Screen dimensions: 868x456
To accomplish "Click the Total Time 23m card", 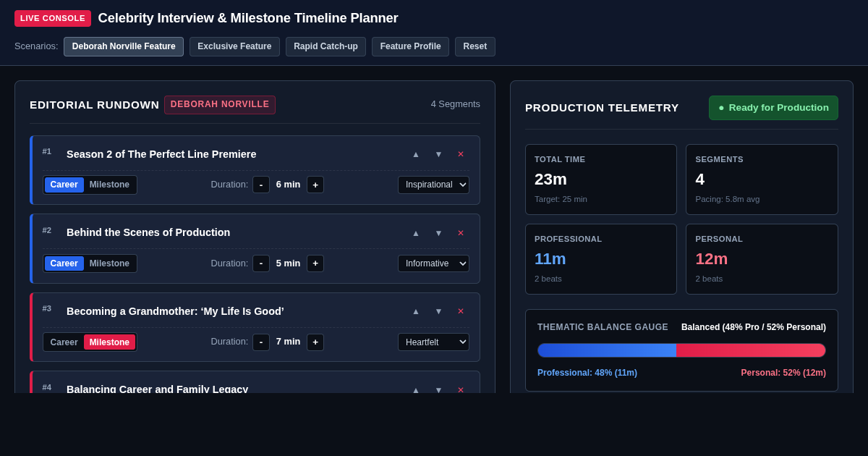I will [x=601, y=180].
